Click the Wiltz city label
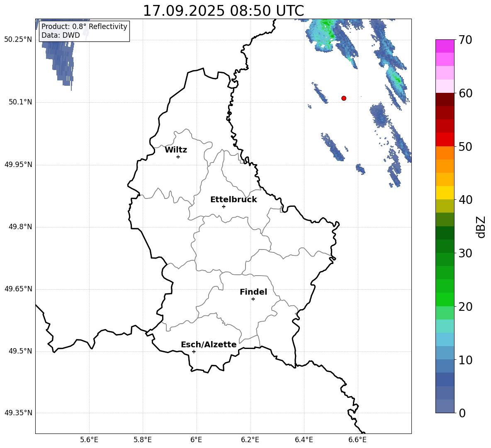Viewport: 491px width, 448px height. (176, 150)
